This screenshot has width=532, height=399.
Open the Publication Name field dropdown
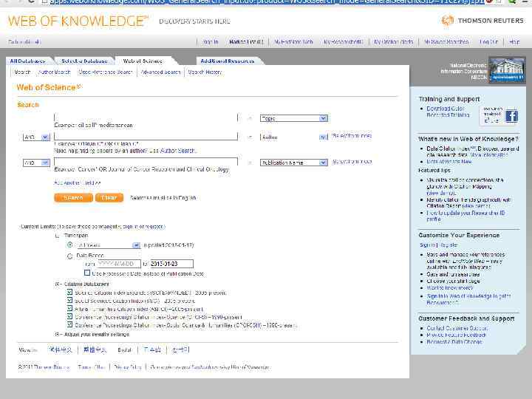pos(294,163)
